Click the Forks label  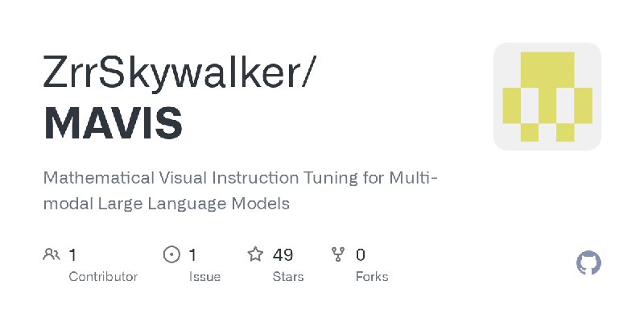coord(372,277)
